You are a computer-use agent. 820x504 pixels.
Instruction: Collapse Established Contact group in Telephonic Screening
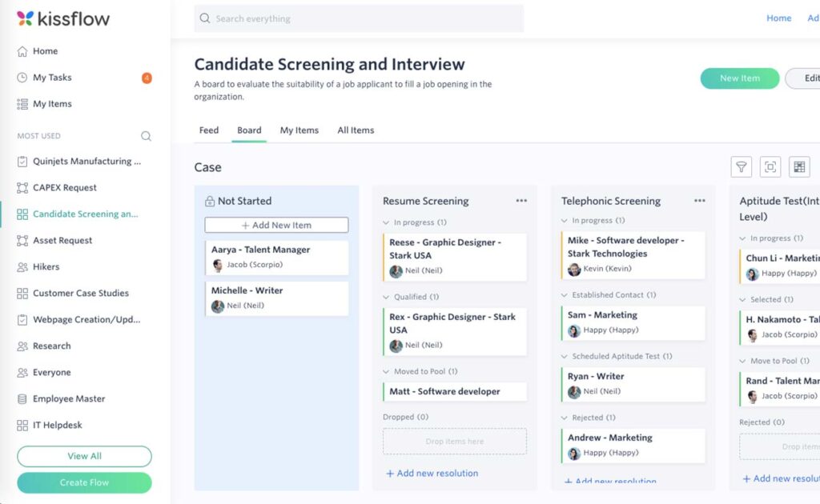click(566, 295)
